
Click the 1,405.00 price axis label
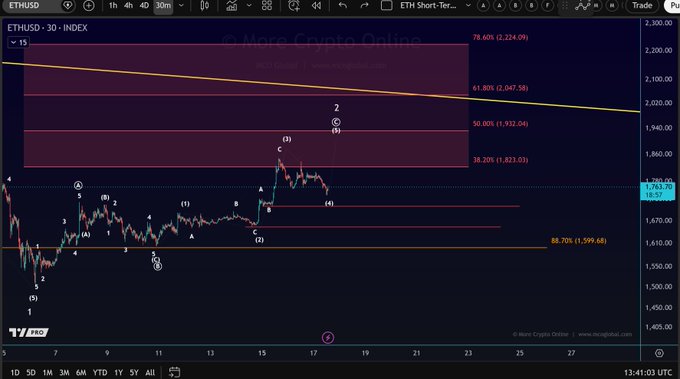(x=658, y=327)
